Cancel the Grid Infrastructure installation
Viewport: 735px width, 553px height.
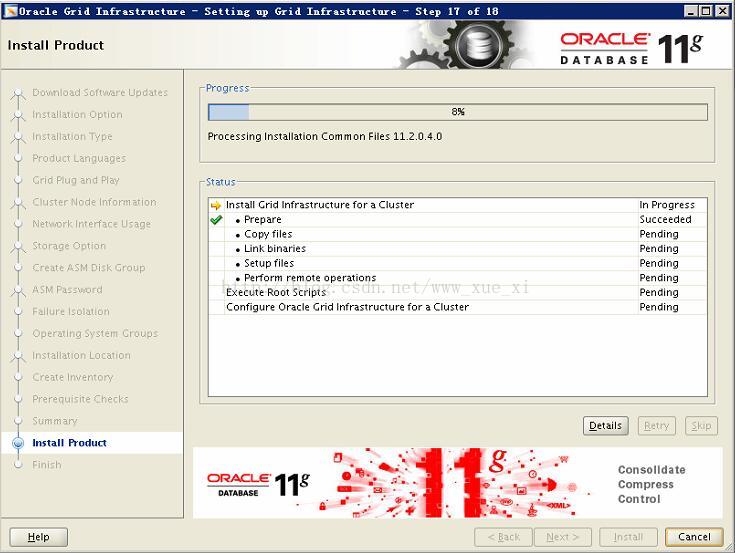pyautogui.click(x=694, y=537)
